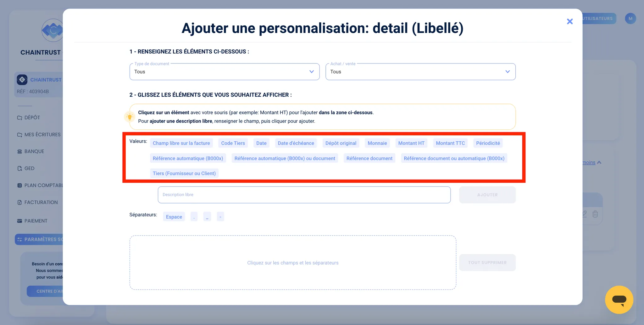
Task: Click the PARAMÈTRES sliders icon
Action: click(x=19, y=240)
